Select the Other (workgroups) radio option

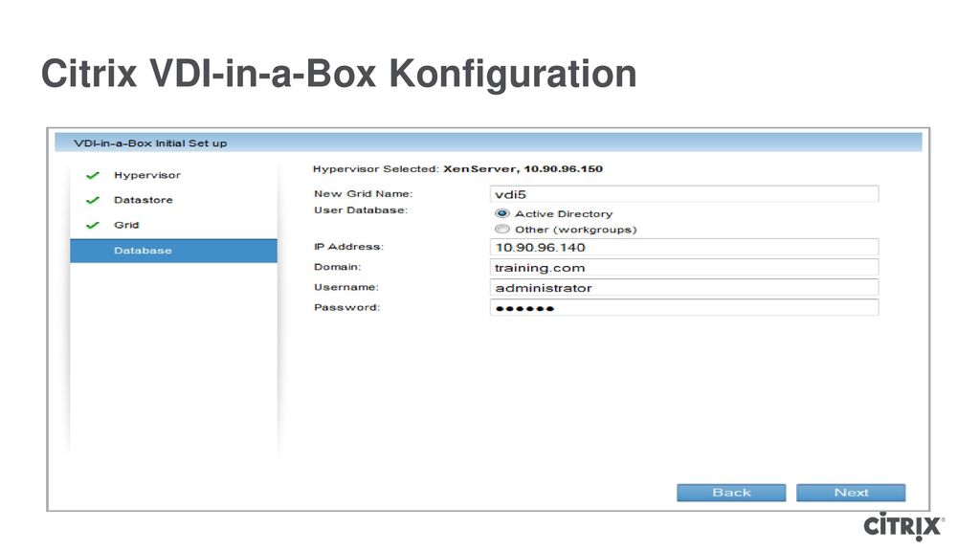pos(501,230)
